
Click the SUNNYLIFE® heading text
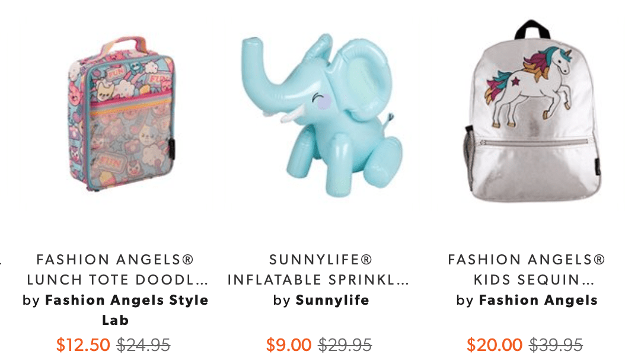321,260
